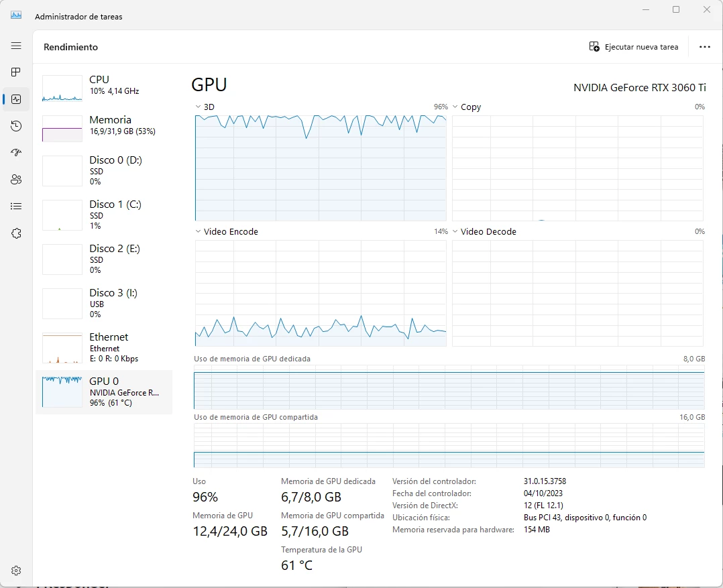Click Ejecutar nueva tarea button
The height and width of the screenshot is (588, 723).
tap(634, 46)
